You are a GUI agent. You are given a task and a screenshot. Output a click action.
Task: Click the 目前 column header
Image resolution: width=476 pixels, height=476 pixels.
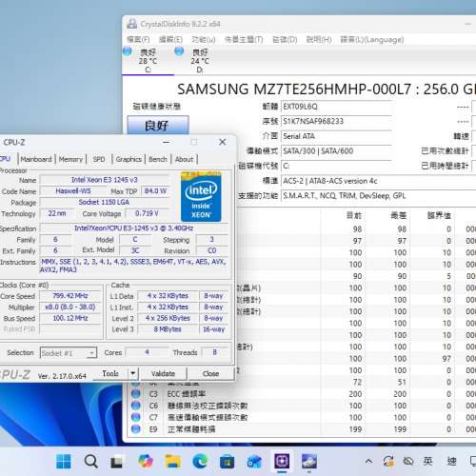click(354, 216)
